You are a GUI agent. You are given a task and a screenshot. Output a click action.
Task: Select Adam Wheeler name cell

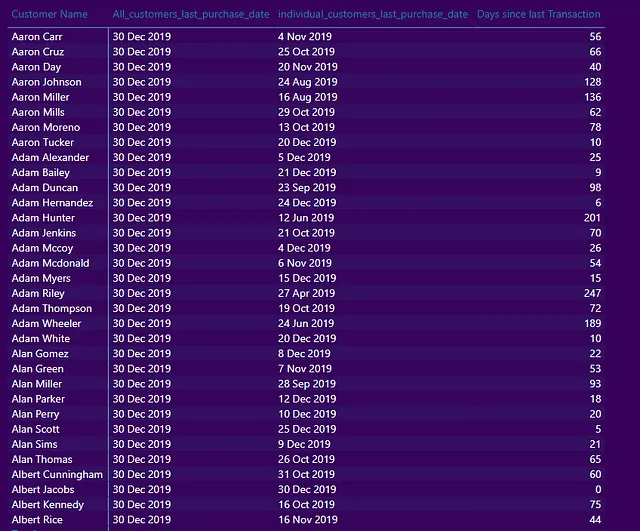point(46,324)
